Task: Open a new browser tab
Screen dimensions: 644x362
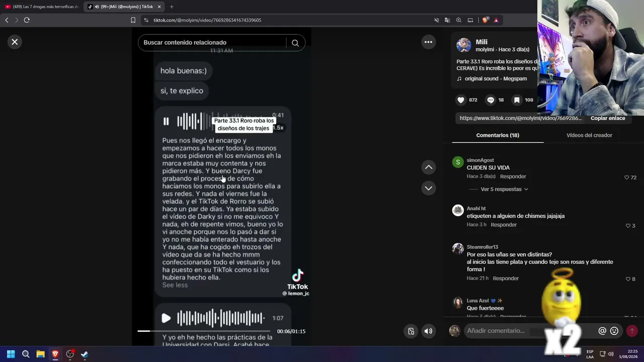Action: [x=172, y=7]
